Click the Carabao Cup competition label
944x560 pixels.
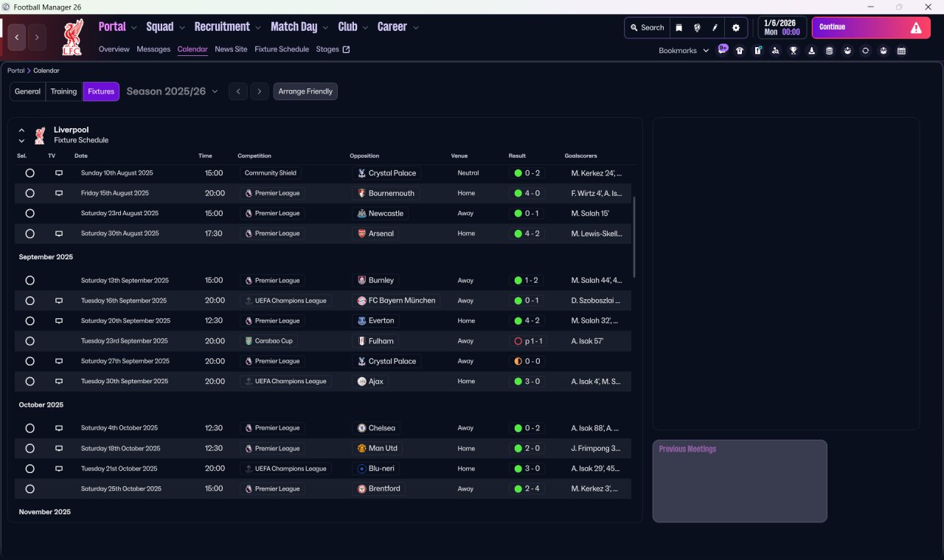point(274,341)
